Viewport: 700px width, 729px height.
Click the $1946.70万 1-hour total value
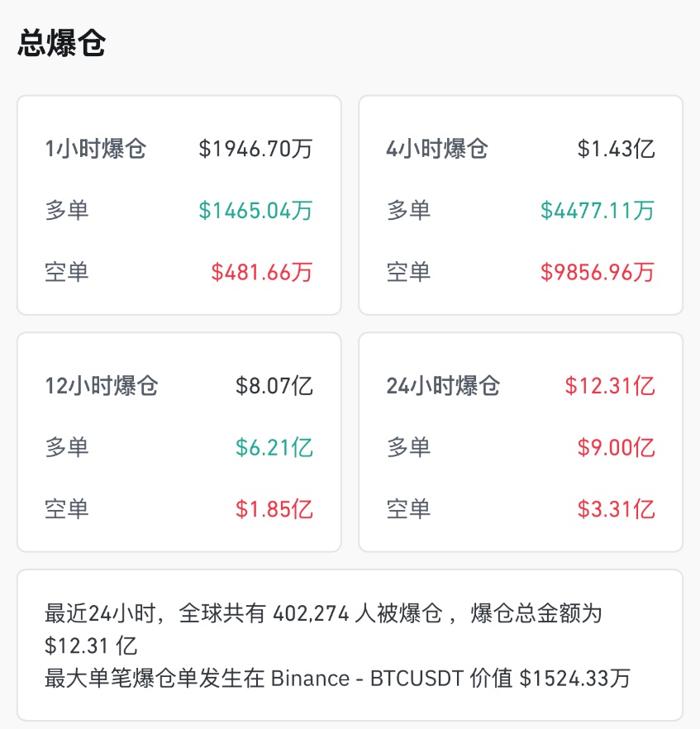pyautogui.click(x=255, y=149)
